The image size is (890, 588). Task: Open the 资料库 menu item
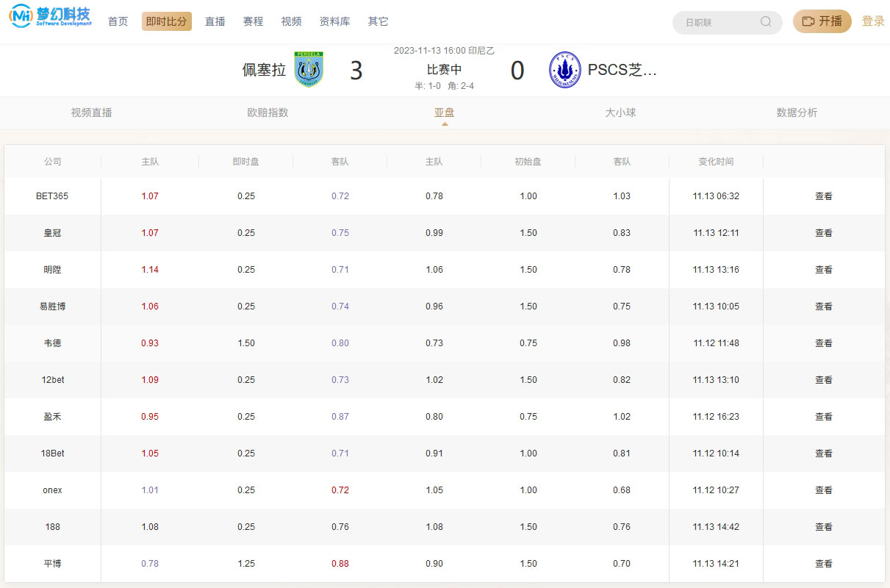pos(335,22)
